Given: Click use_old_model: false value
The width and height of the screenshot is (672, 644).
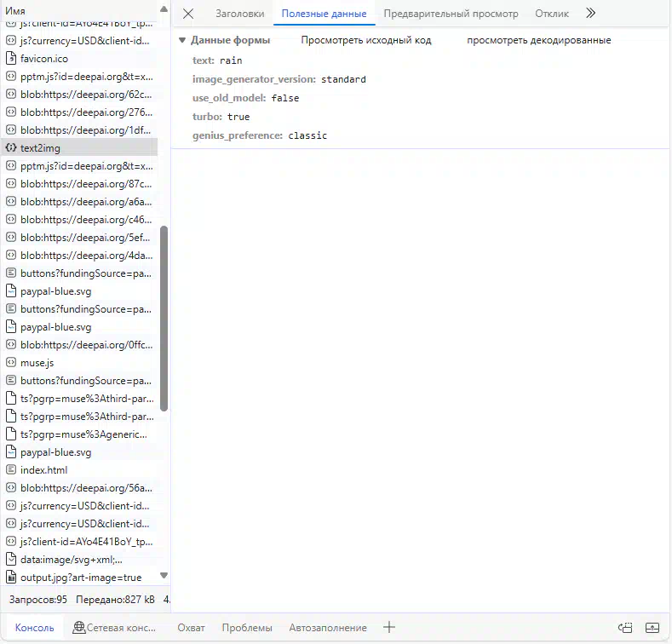Looking at the screenshot, I should (285, 98).
